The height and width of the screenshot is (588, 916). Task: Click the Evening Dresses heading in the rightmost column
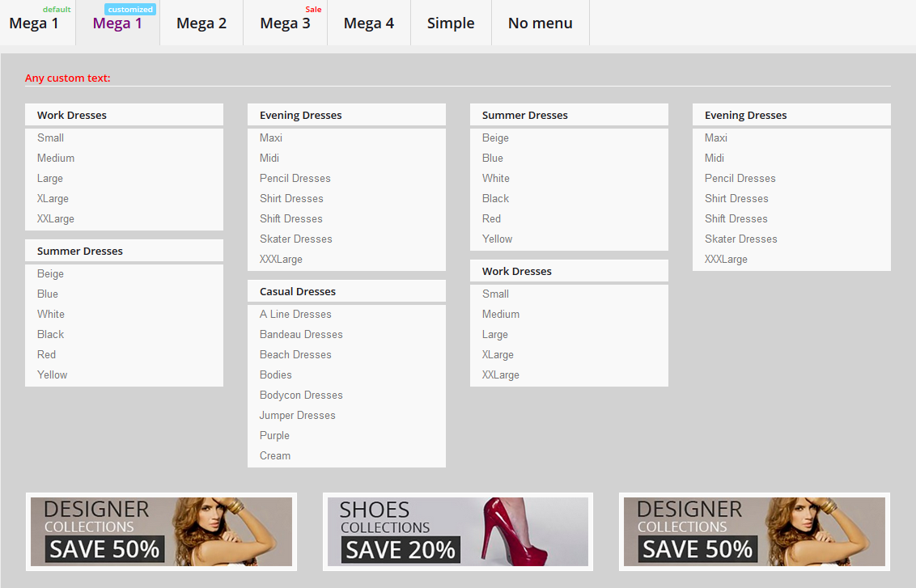pos(746,115)
